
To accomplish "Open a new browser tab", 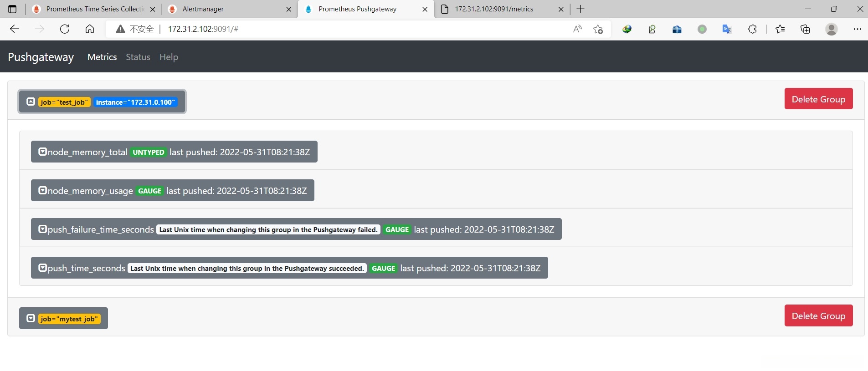I will [580, 9].
